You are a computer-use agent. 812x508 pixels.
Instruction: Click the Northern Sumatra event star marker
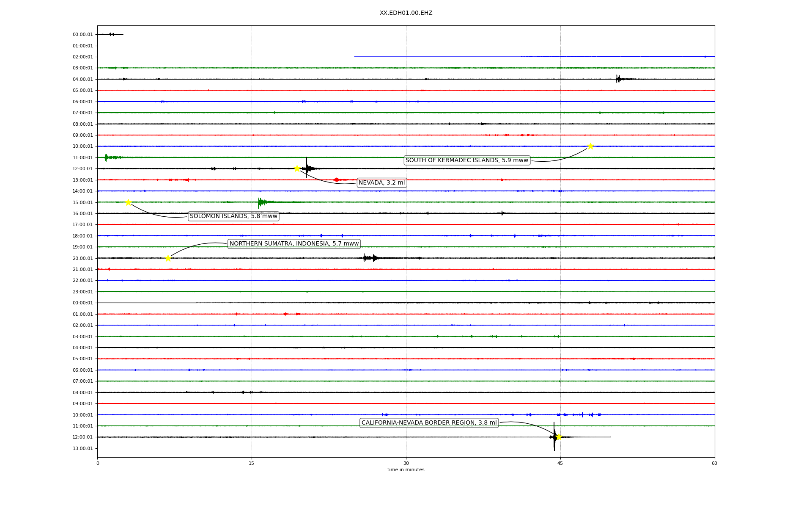pos(168,258)
